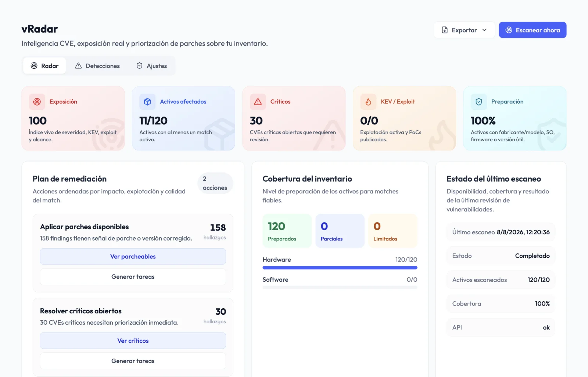Image resolution: width=588 pixels, height=377 pixels.
Task: Click the Software coverage progress bar
Action: point(340,288)
